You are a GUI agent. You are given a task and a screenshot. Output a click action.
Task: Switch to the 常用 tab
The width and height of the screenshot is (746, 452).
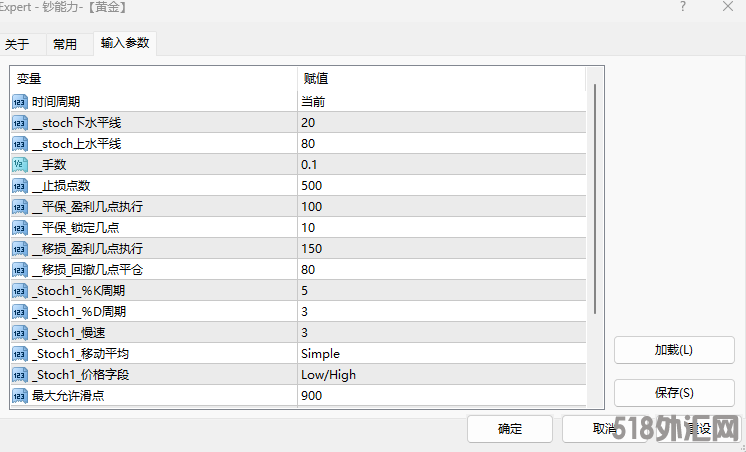point(65,44)
